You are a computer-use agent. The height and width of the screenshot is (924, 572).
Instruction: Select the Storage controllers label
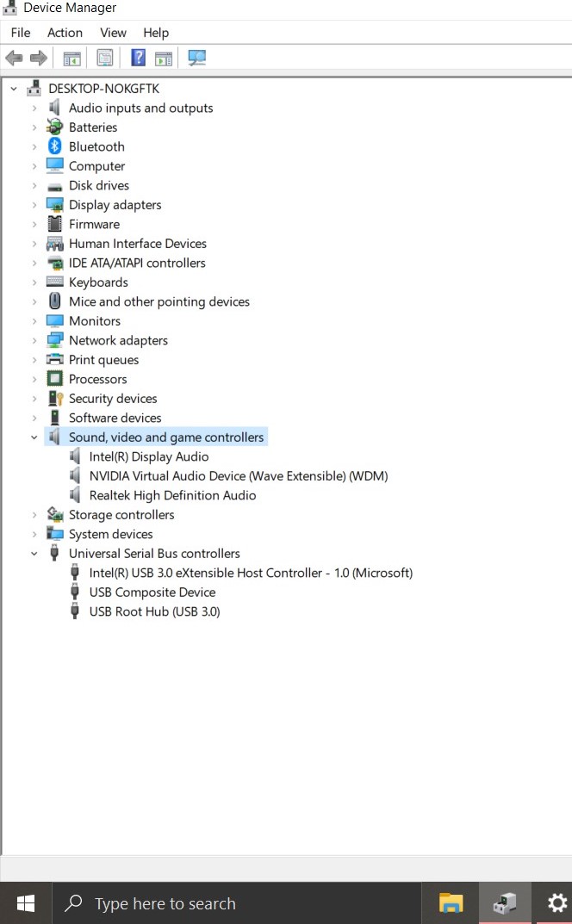(x=121, y=514)
